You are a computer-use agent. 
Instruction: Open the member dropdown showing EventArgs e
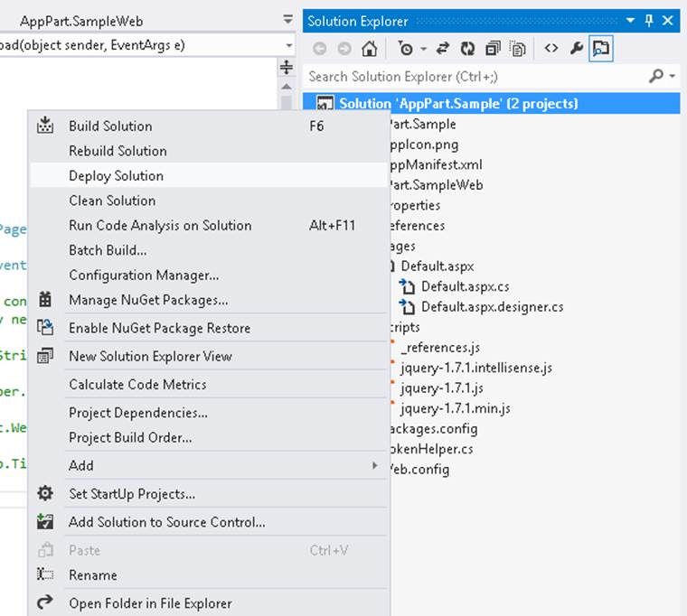288,45
